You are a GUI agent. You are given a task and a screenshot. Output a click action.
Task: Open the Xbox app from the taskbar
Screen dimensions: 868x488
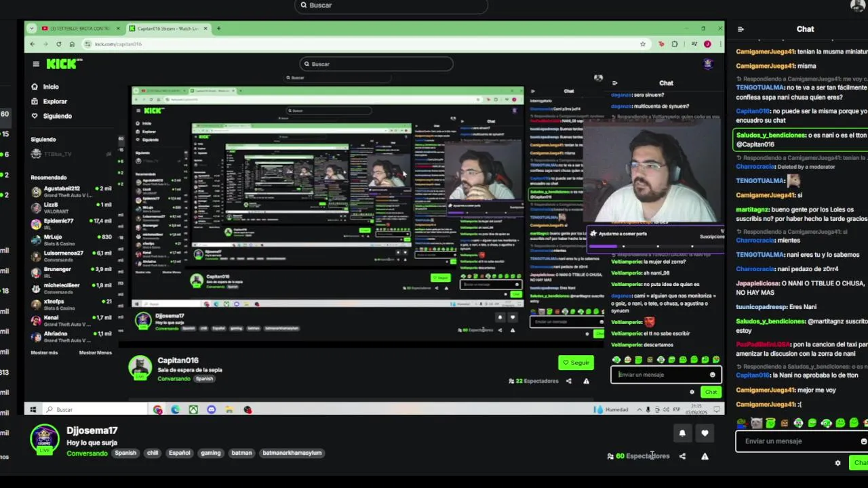click(193, 409)
